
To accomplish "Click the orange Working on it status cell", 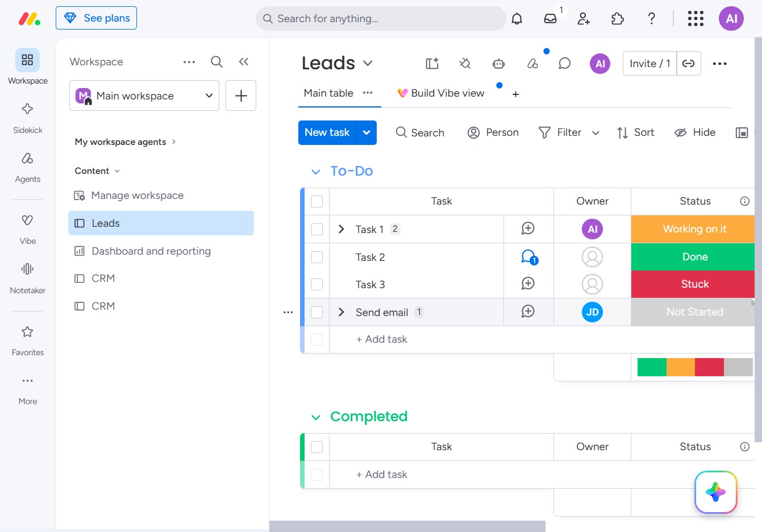I will pos(693,229).
